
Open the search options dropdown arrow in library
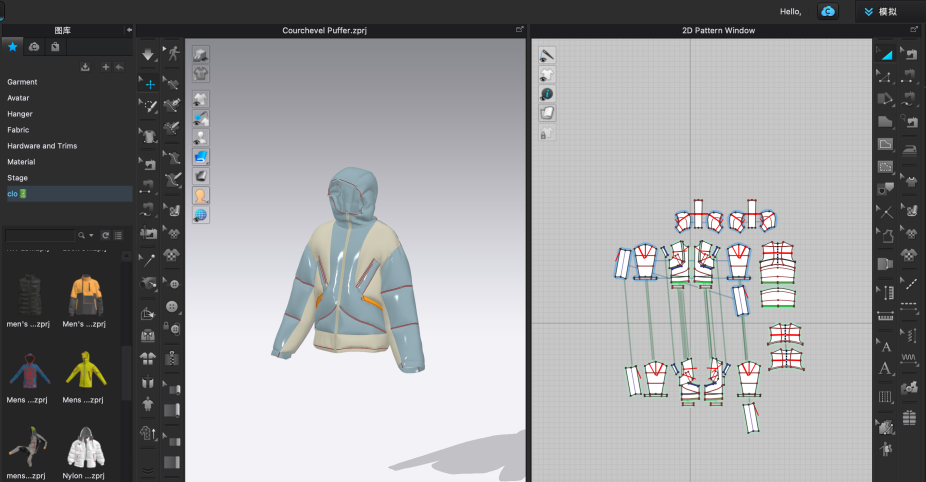pyautogui.click(x=91, y=236)
